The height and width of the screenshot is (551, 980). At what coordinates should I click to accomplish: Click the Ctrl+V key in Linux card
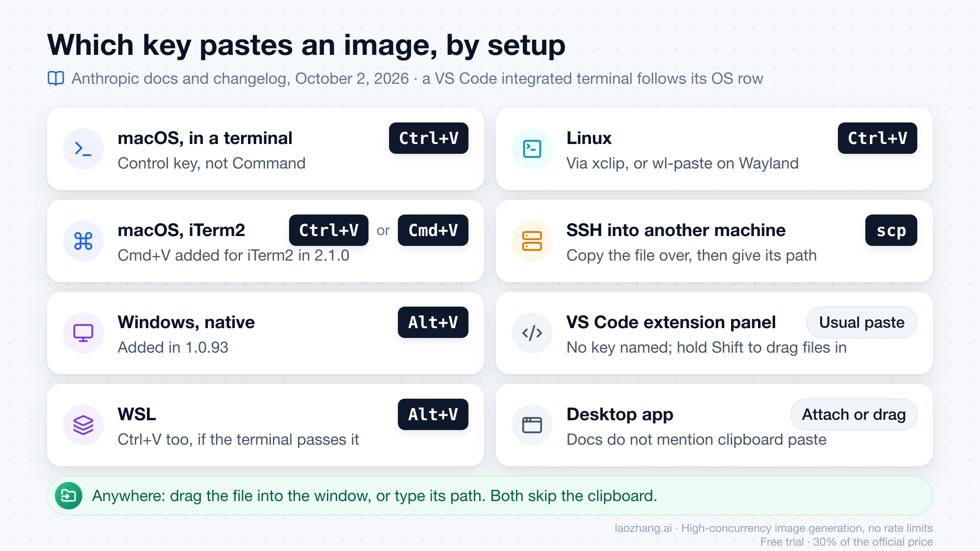(x=878, y=138)
